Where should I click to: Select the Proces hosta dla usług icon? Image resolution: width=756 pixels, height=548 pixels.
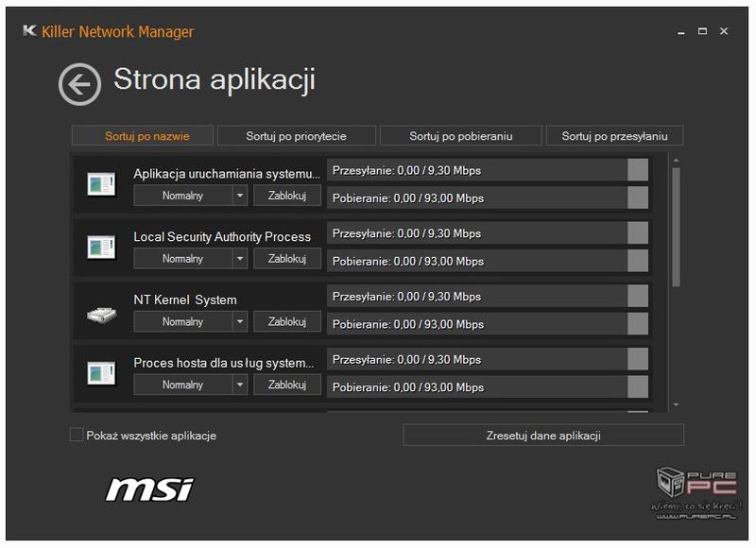point(101,373)
